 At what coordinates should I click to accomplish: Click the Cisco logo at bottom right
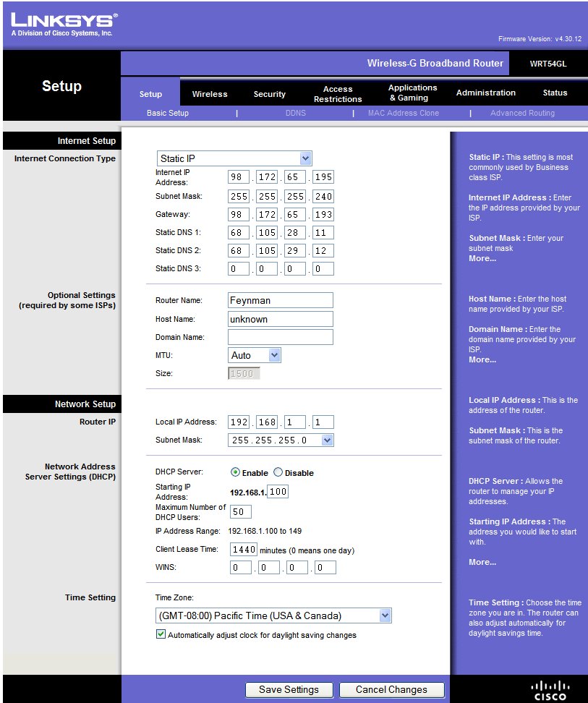click(550, 689)
